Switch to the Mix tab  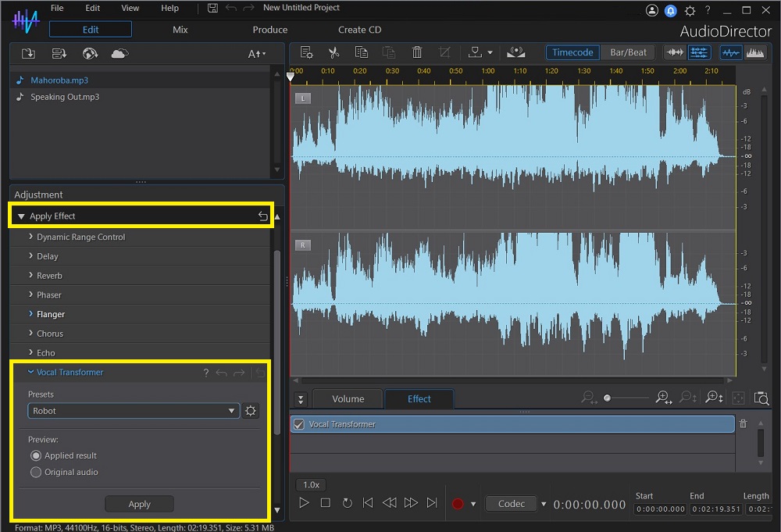pos(180,29)
